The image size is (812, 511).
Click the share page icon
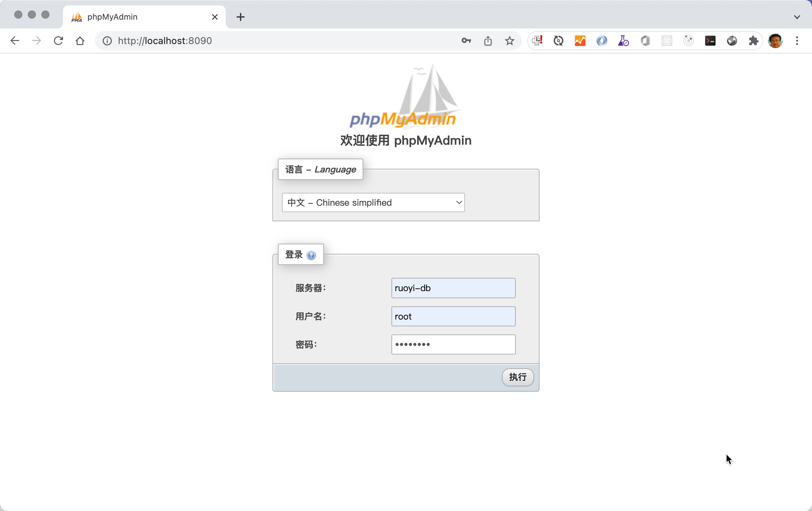488,41
